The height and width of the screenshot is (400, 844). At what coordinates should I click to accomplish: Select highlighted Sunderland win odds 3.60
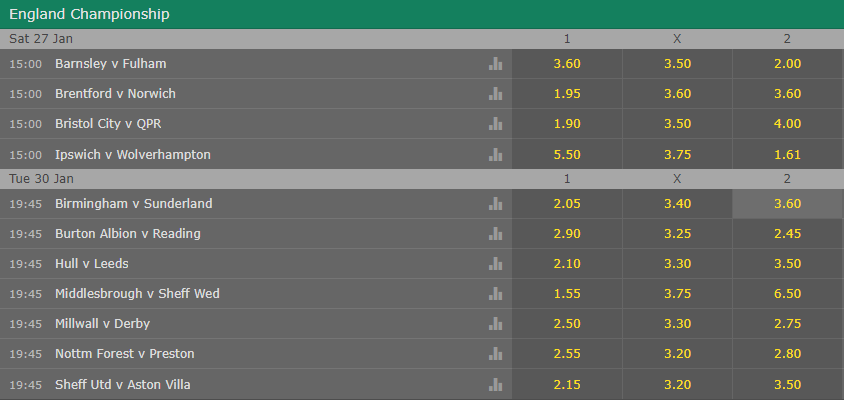point(787,203)
